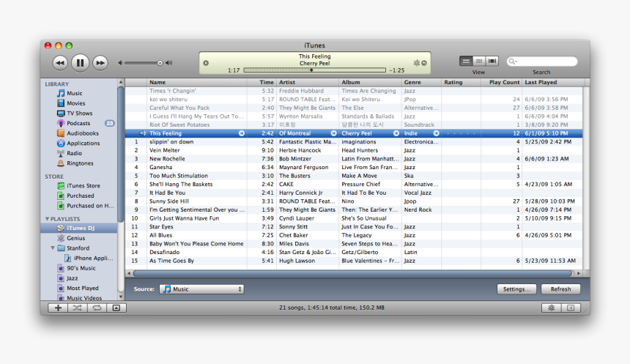Image resolution: width=630 pixels, height=364 pixels.
Task: Open the Most Played playlist
Action: click(x=82, y=288)
